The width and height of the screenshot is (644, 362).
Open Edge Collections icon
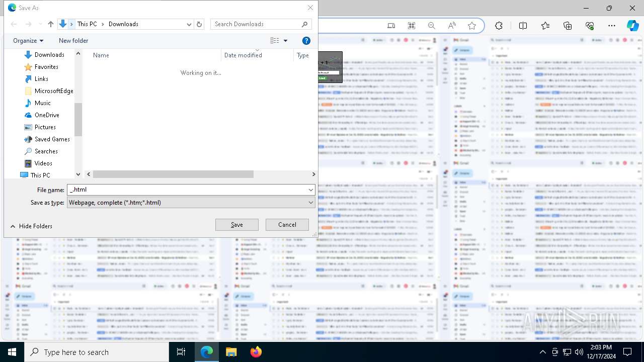[568, 26]
